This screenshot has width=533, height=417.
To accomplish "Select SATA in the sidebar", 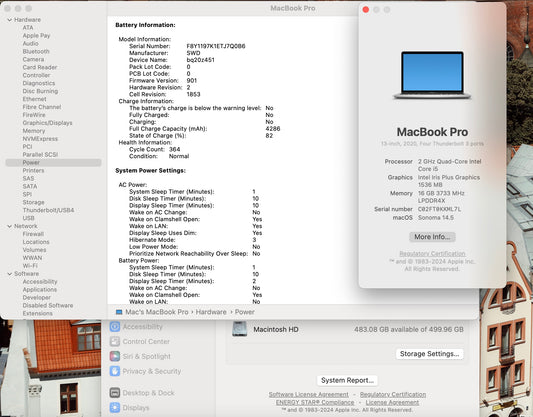I will coord(30,186).
